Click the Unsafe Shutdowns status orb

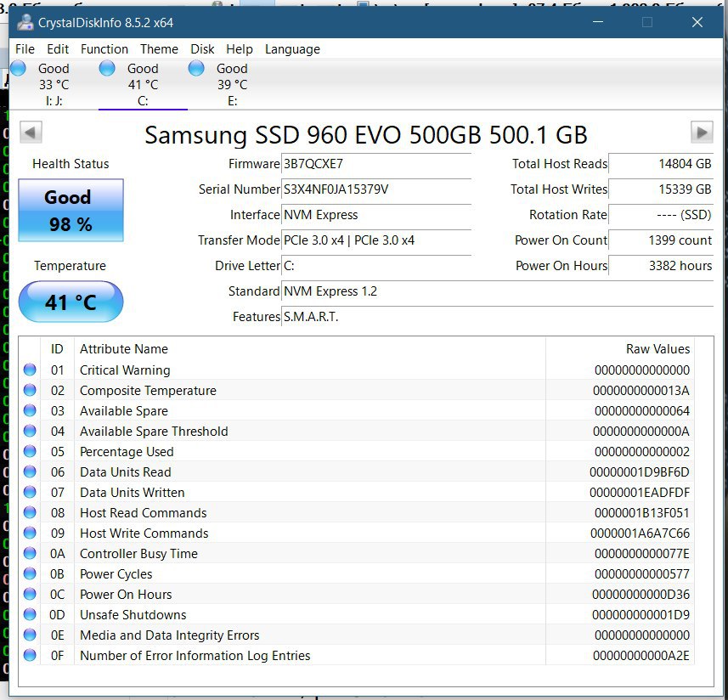[30, 614]
